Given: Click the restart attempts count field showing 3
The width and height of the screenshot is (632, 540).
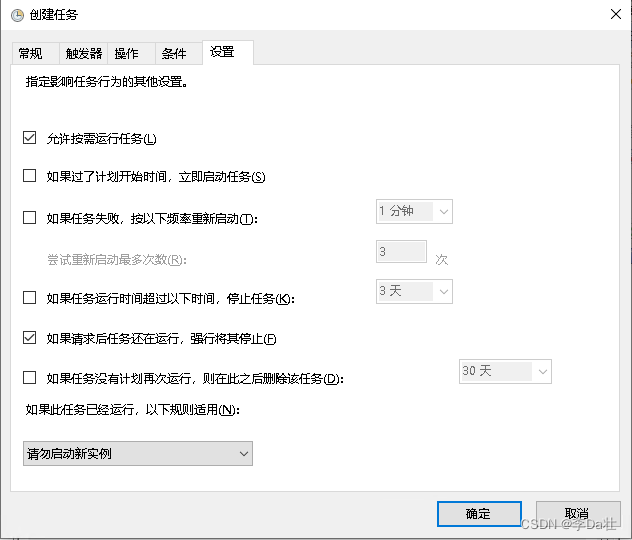Looking at the screenshot, I should pyautogui.click(x=401, y=252).
